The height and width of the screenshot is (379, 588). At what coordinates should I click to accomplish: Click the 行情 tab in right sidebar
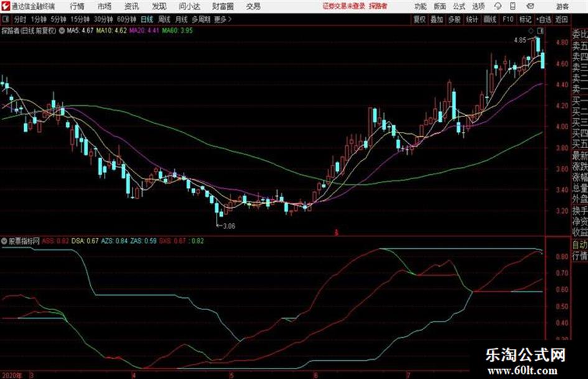tap(580, 256)
